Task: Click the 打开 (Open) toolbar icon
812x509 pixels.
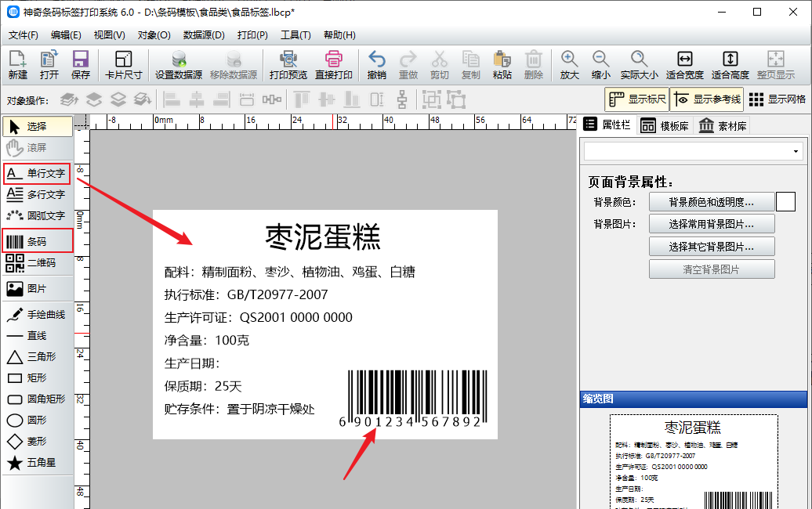Action: [x=49, y=65]
